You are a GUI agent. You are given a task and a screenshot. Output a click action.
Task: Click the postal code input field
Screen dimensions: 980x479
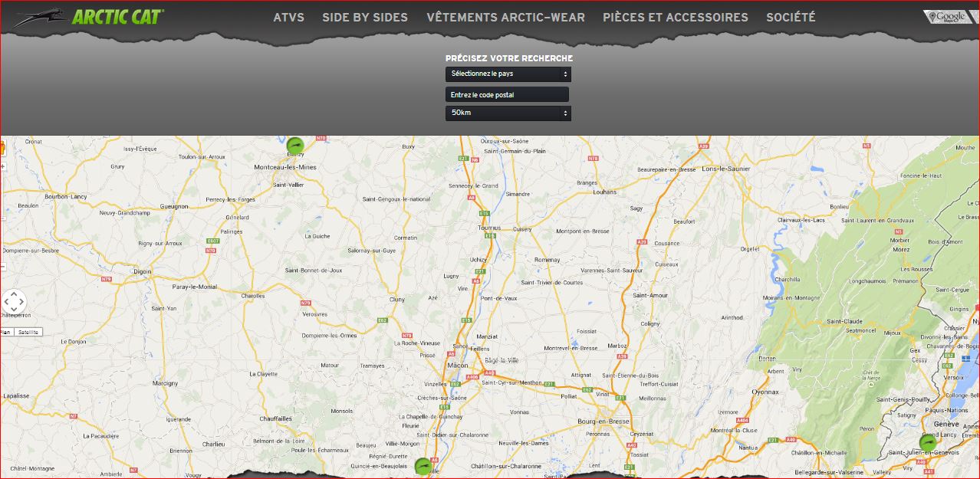tap(507, 94)
